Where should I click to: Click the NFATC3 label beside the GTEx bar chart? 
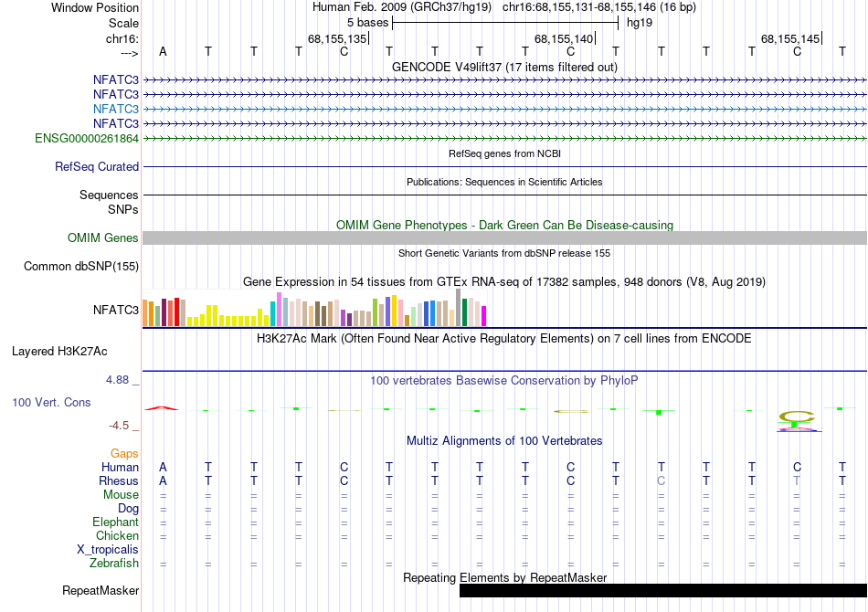point(116,310)
